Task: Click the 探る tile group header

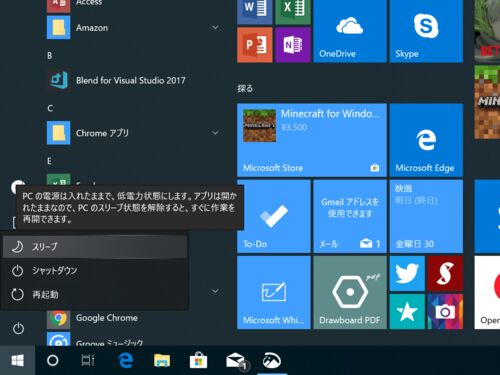Action: (x=245, y=88)
